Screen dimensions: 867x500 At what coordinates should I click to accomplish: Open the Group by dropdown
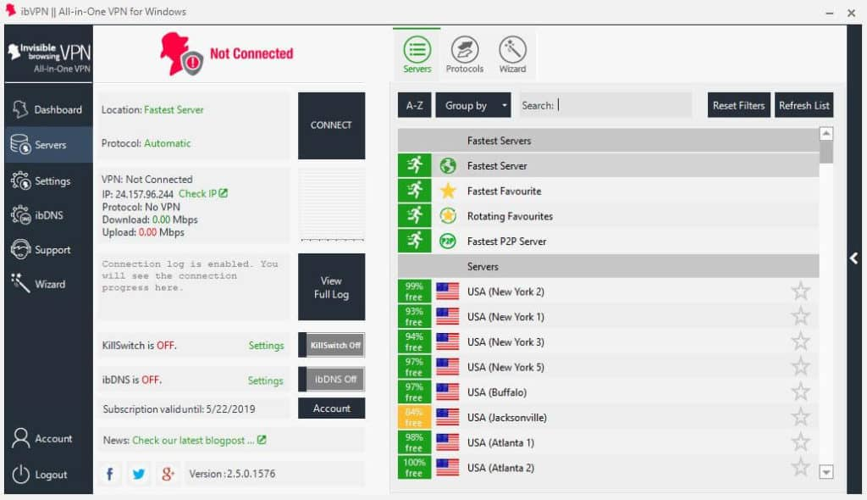click(x=473, y=105)
